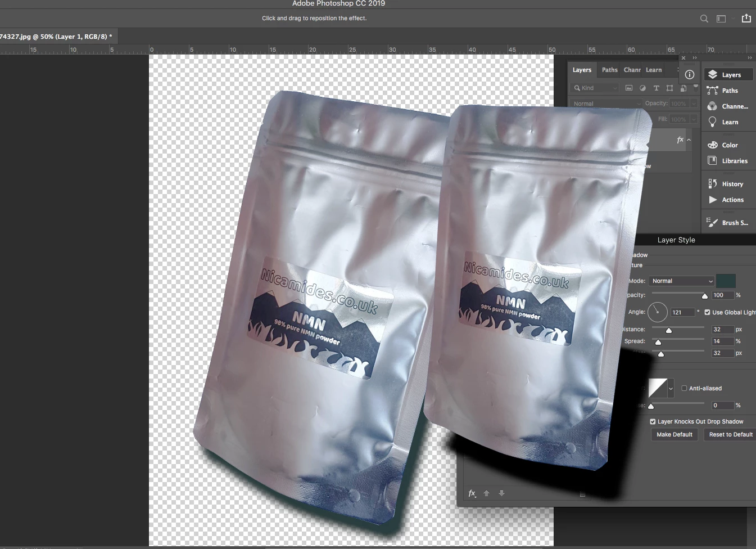Filter layers by adjustment layers icon
The height and width of the screenshot is (549, 756).
click(x=642, y=88)
